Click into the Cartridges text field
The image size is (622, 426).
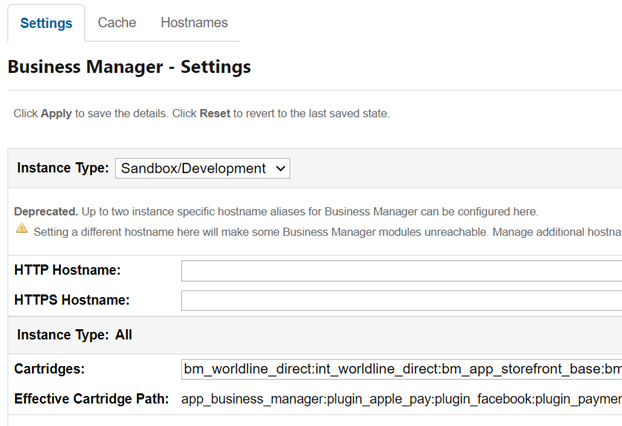(x=400, y=369)
